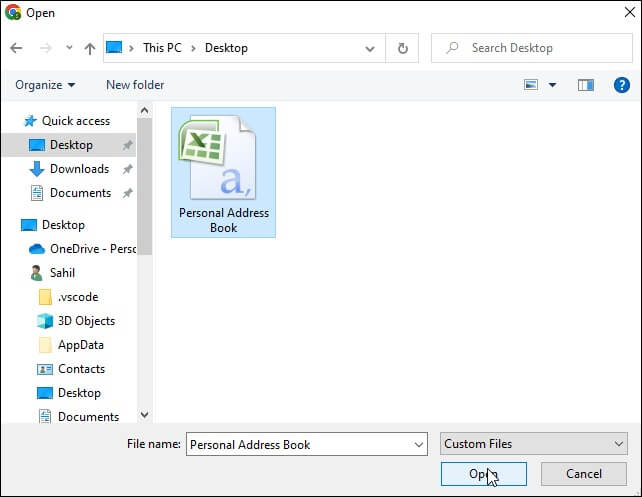This screenshot has height=497, width=642.
Task: Select This PC in the breadcrumb path
Action: coord(162,48)
